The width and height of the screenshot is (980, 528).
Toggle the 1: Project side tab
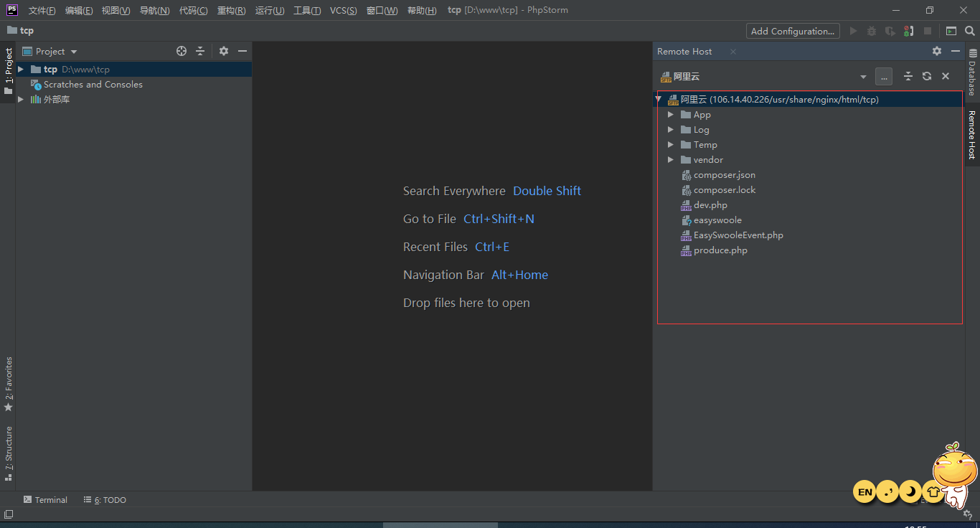tap(8, 72)
